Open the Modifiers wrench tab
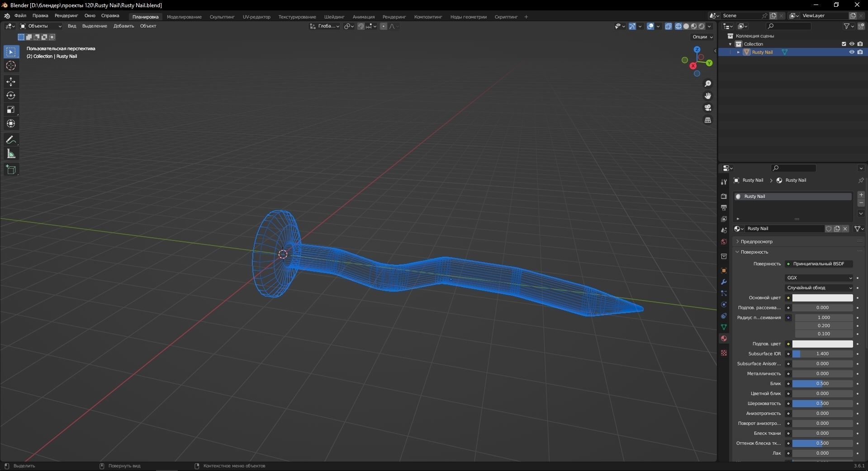Screen dimensions: 868x471 coord(724,282)
